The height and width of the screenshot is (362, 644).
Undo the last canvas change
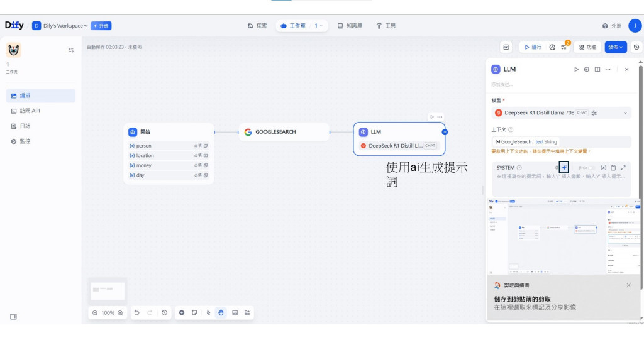coord(136,313)
